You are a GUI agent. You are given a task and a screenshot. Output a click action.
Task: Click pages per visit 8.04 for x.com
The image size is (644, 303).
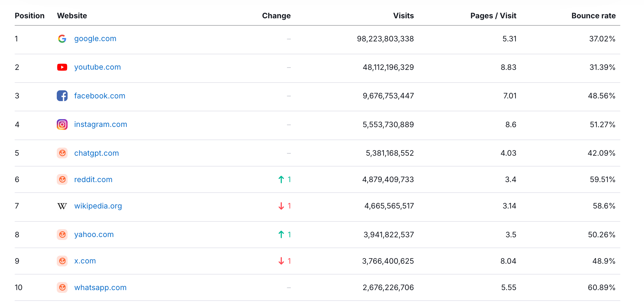[x=508, y=261]
